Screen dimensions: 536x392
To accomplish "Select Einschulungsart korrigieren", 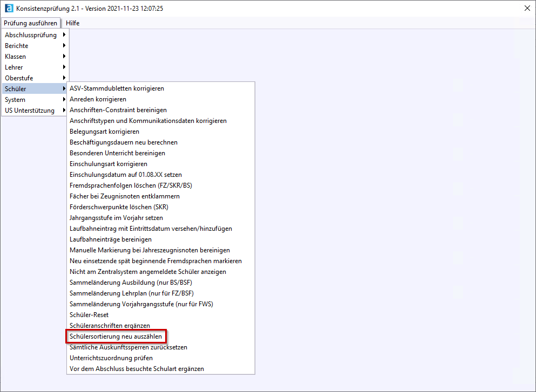I will click(x=161, y=164).
